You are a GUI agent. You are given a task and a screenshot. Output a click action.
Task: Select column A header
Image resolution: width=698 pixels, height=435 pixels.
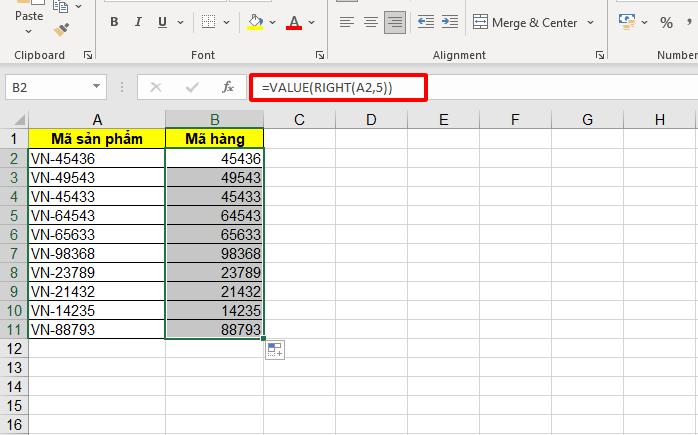coord(97,119)
